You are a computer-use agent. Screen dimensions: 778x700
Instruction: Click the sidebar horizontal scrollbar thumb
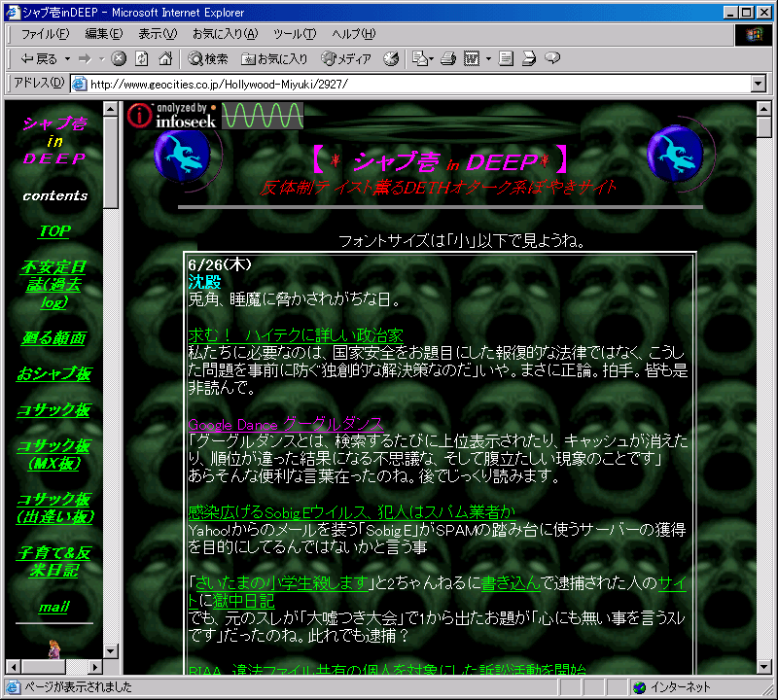pos(44,666)
